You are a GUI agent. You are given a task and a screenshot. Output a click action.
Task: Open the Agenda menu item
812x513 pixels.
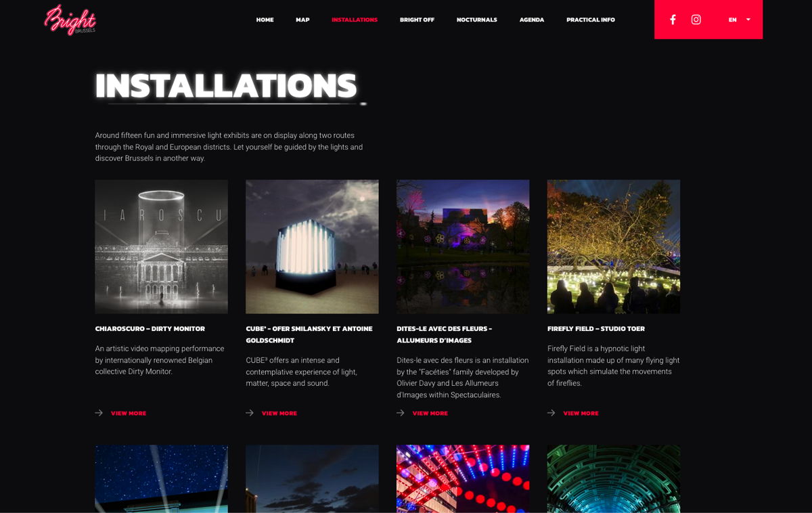tap(532, 20)
